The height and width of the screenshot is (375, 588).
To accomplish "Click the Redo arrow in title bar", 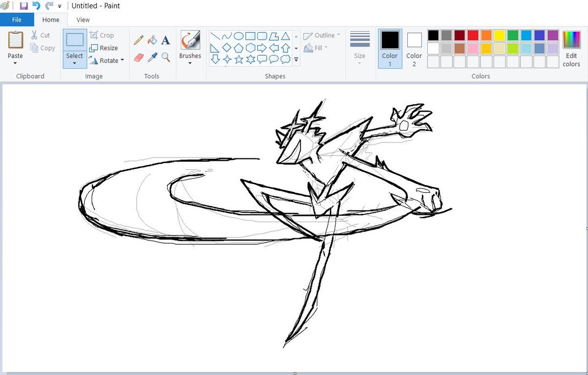I will [49, 6].
